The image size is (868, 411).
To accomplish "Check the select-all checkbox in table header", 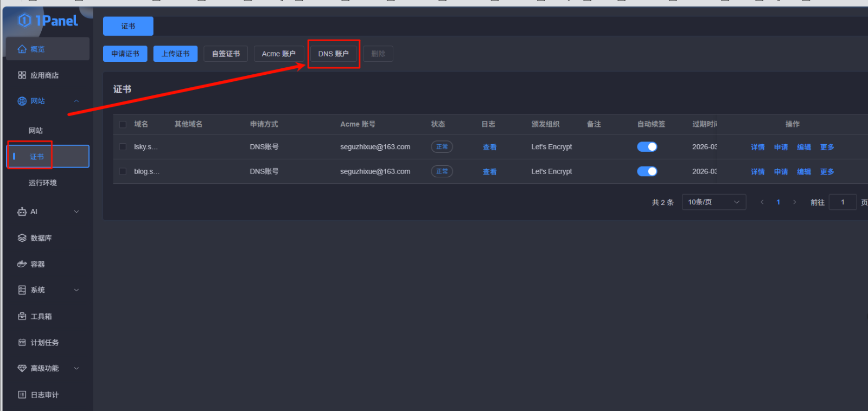I will 123,125.
